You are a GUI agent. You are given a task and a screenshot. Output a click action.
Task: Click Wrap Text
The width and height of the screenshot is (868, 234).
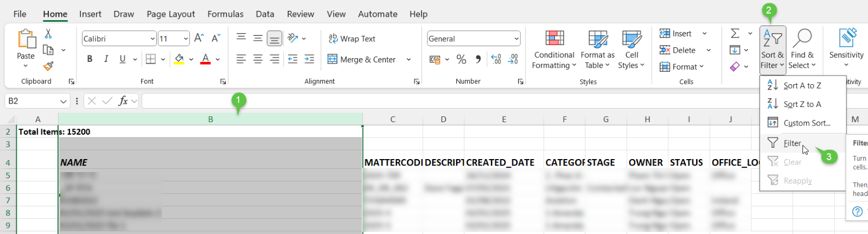click(352, 39)
